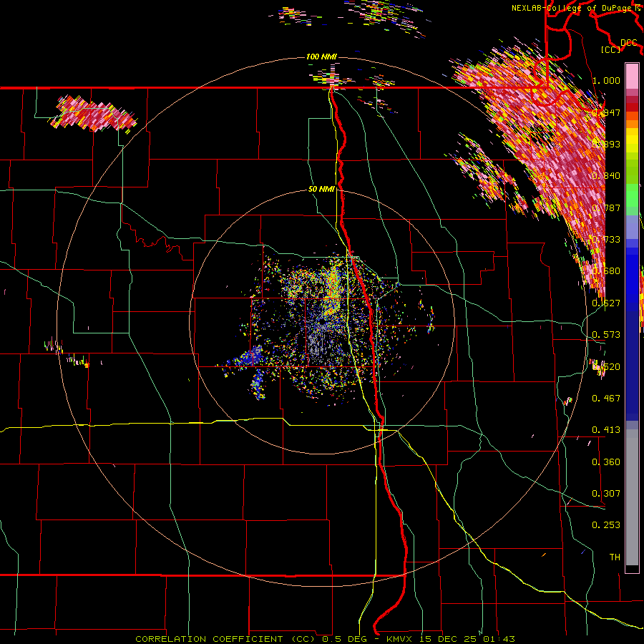
Task: Click the 0.467 scale value
Action: tap(606, 399)
